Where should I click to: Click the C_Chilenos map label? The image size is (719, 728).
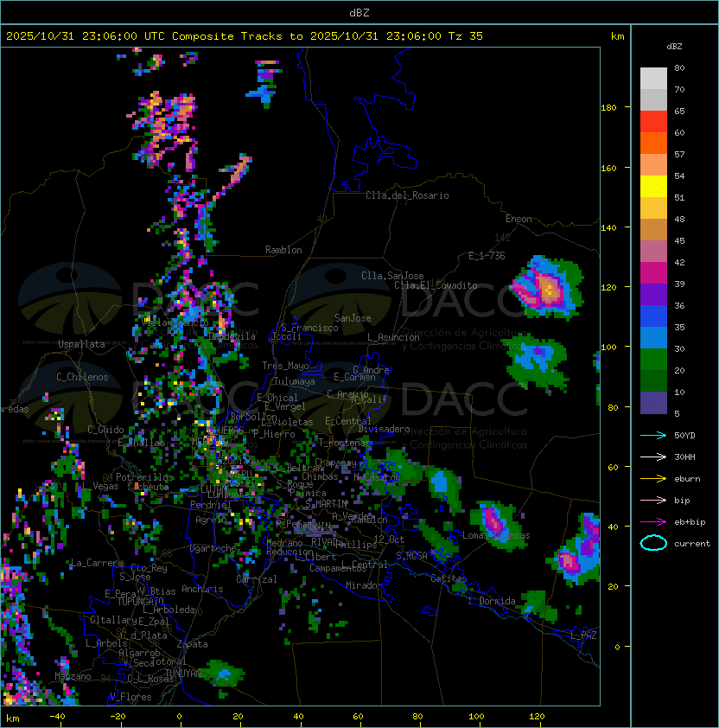82,377
